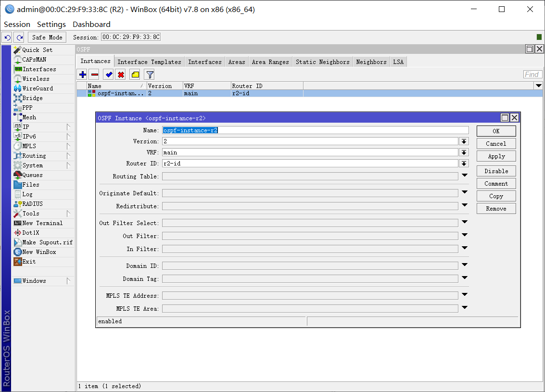Viewport: 545px width, 392px height.
Task: Switch to the LSA tab
Action: point(398,62)
